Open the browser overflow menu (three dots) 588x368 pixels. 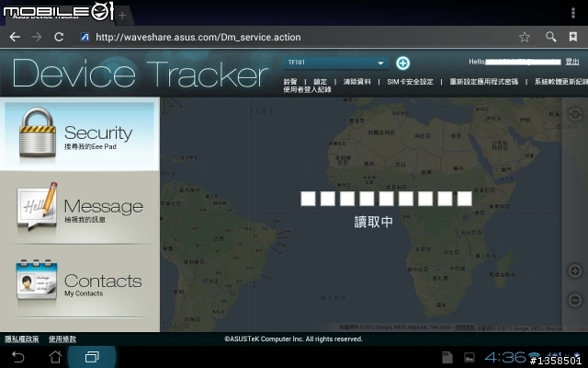coord(573,12)
